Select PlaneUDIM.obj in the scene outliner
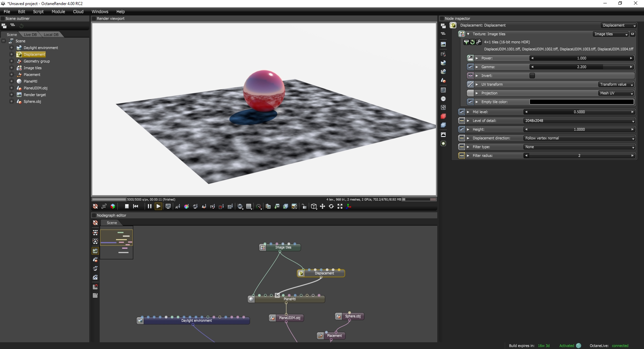The height and width of the screenshot is (349, 644). [x=36, y=88]
